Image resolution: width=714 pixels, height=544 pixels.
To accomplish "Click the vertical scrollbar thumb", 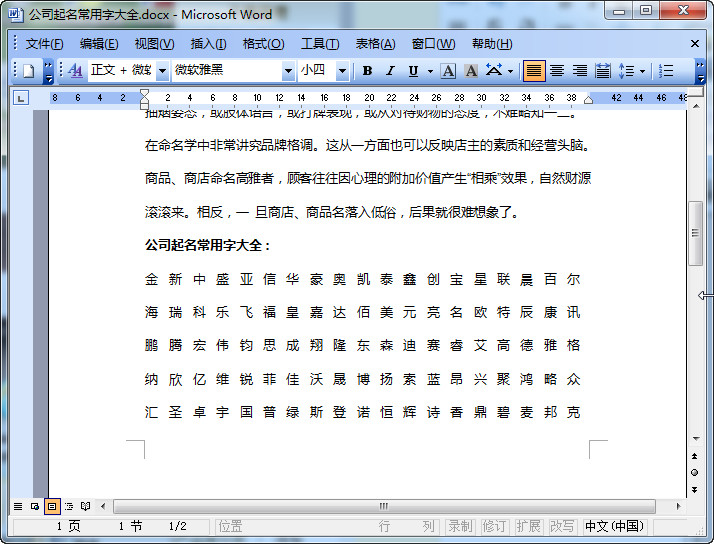I will 695,233.
